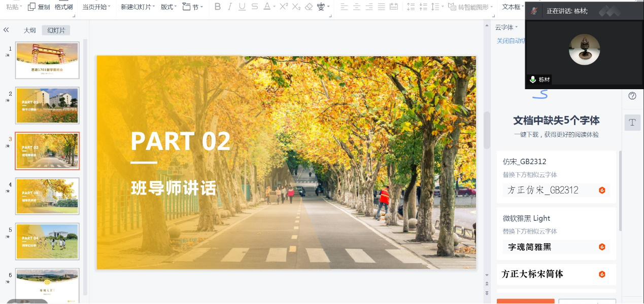Select slide 4 thumbnail in the panel
This screenshot has height=304, width=644.
[47, 196]
